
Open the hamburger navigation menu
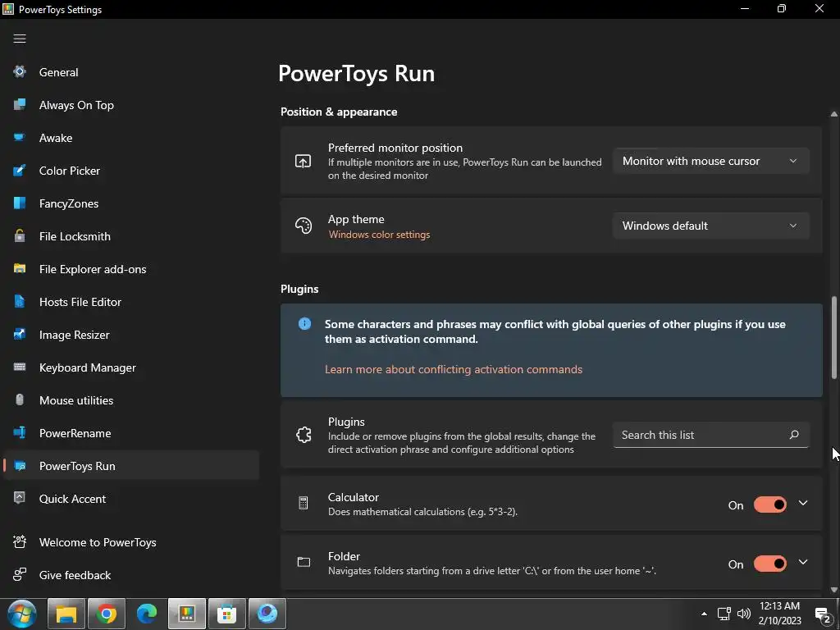click(x=20, y=39)
